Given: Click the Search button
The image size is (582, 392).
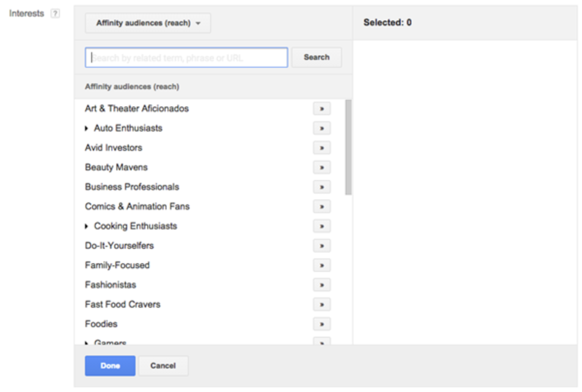Looking at the screenshot, I should (x=317, y=57).
